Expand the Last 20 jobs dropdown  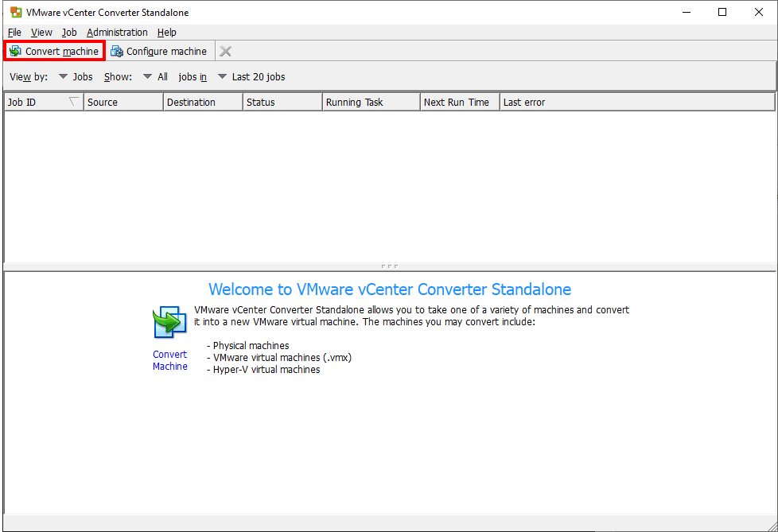point(222,76)
